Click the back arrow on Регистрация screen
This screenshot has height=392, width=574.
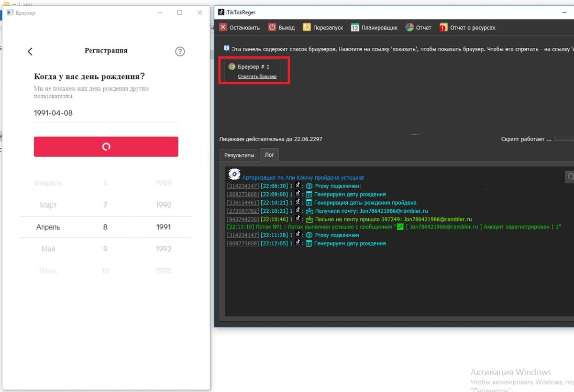[x=30, y=51]
